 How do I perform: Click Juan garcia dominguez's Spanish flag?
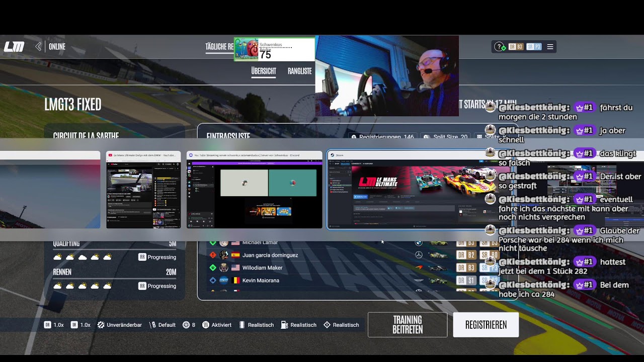coord(235,255)
